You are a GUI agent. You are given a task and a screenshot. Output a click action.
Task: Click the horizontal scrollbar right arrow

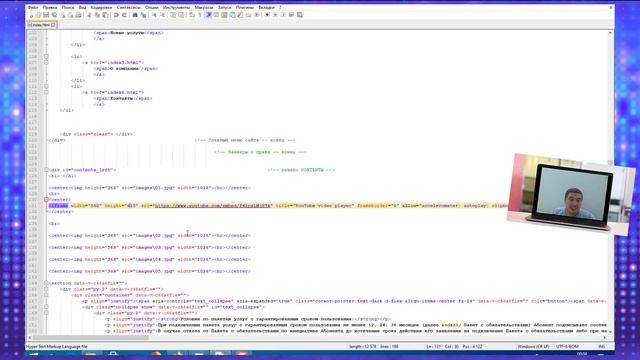point(604,338)
